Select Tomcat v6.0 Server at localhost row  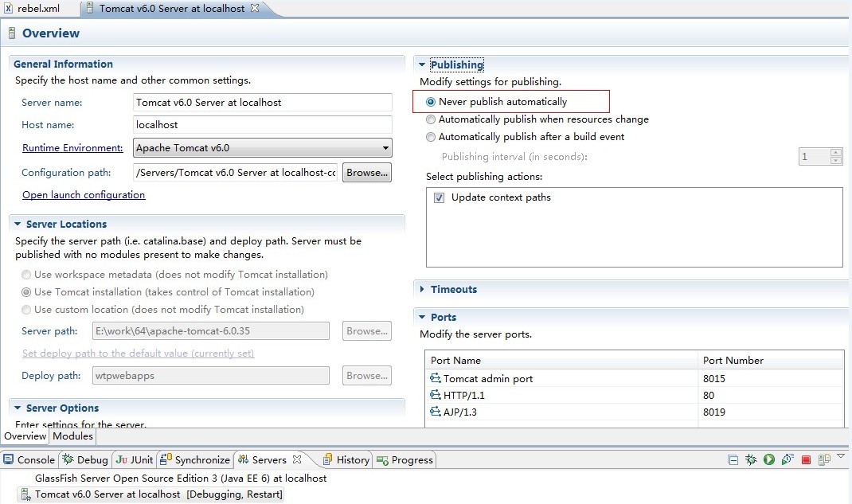coord(150,494)
